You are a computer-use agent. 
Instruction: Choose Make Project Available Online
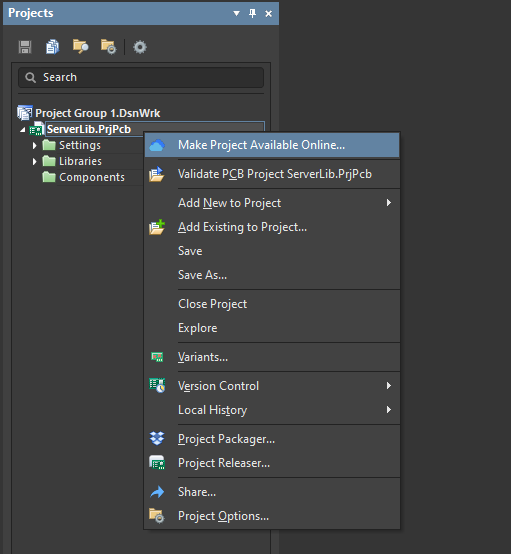pyautogui.click(x=272, y=145)
